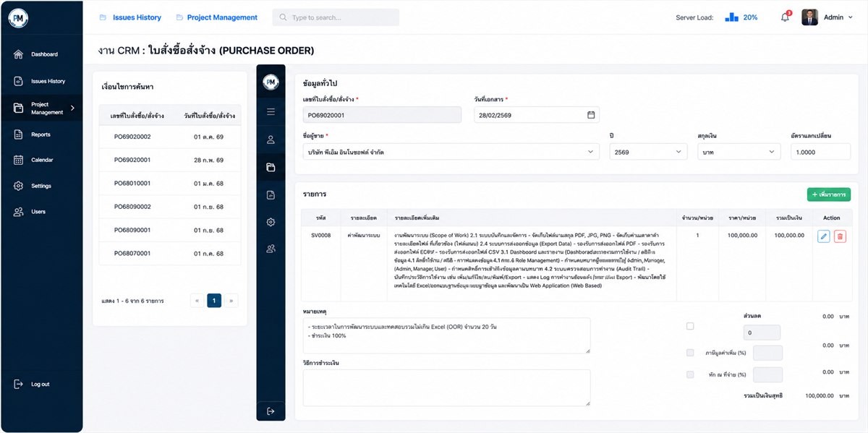Open the Dashboard home icon
This screenshot has width=868, height=433.
(19, 54)
